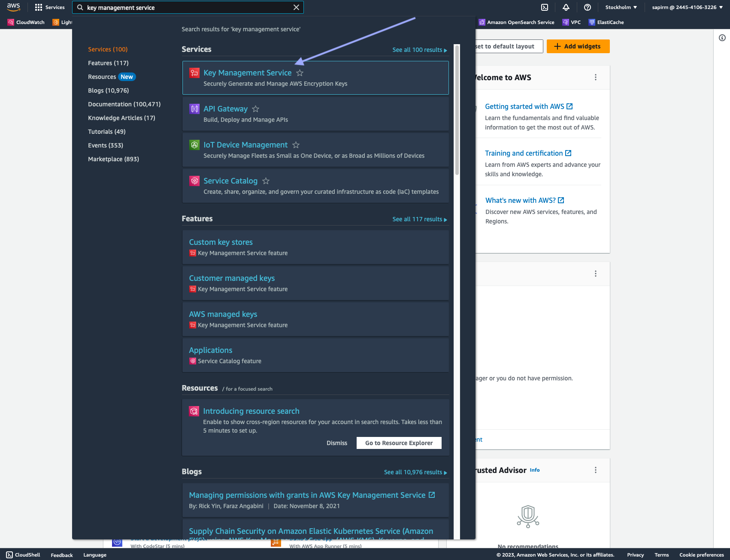Dismiss the resource search prompt
This screenshot has height=560, width=730.
click(337, 443)
